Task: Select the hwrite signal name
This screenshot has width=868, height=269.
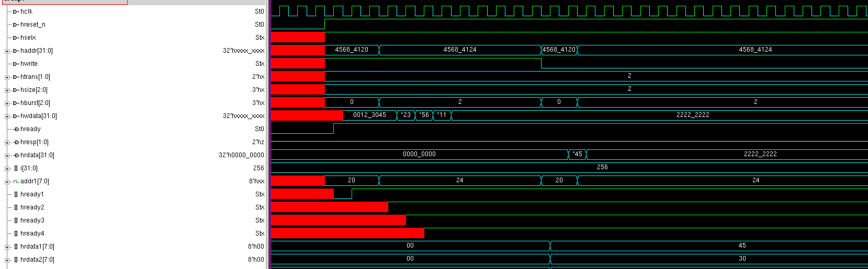Action: pyautogui.click(x=29, y=64)
